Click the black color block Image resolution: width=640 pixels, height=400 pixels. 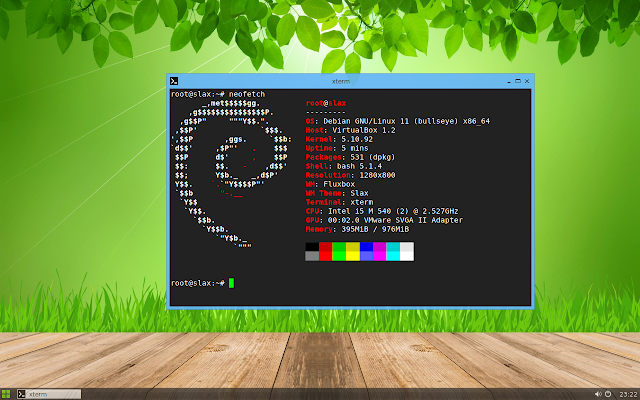[312, 247]
